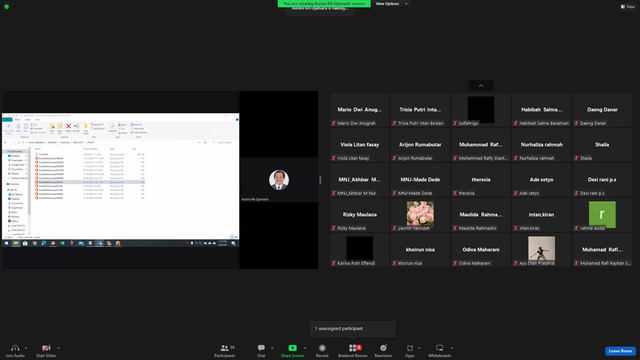Click red Delete icon in shared File Explorer

click(69, 127)
